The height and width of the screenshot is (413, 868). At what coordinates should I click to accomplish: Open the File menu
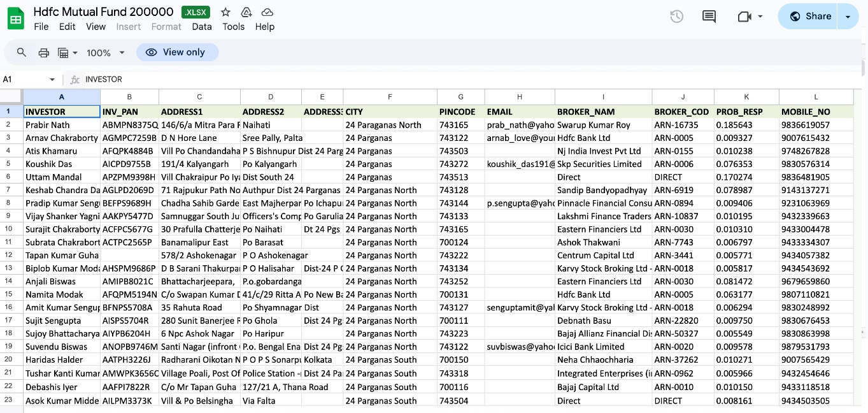click(x=41, y=27)
